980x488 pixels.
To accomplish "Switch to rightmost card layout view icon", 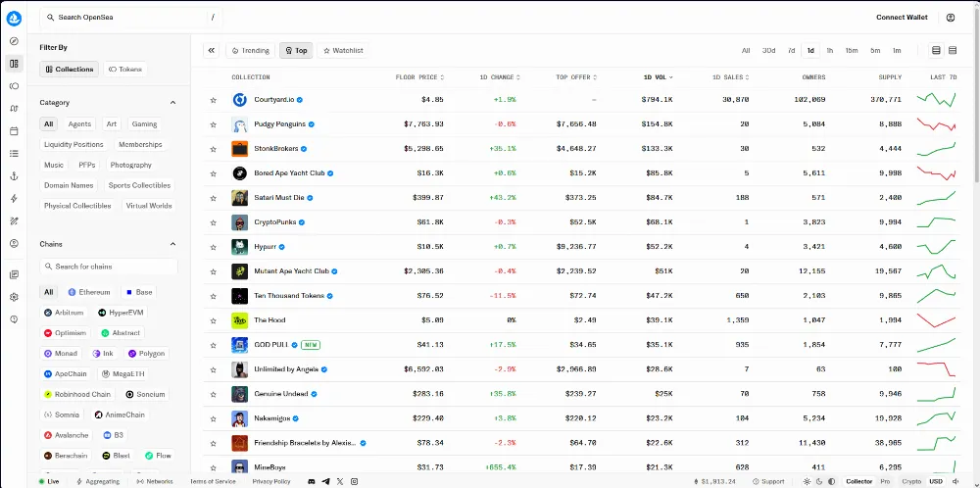I will coord(953,51).
